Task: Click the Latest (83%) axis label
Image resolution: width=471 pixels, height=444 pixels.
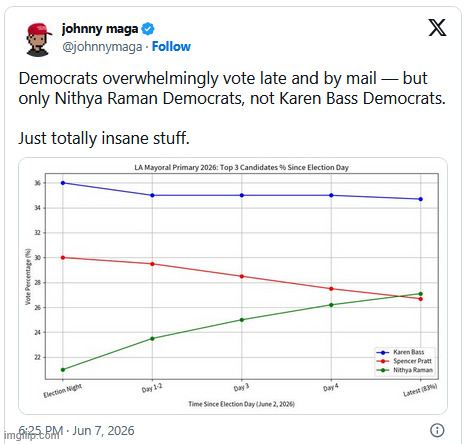Action: click(420, 390)
